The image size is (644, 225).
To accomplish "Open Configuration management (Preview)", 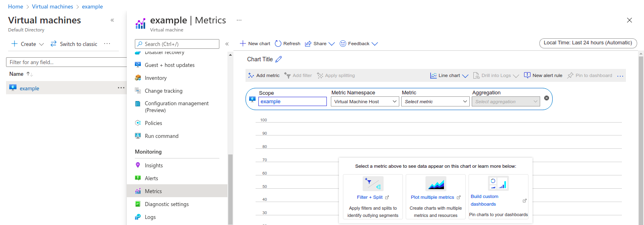I will (177, 107).
